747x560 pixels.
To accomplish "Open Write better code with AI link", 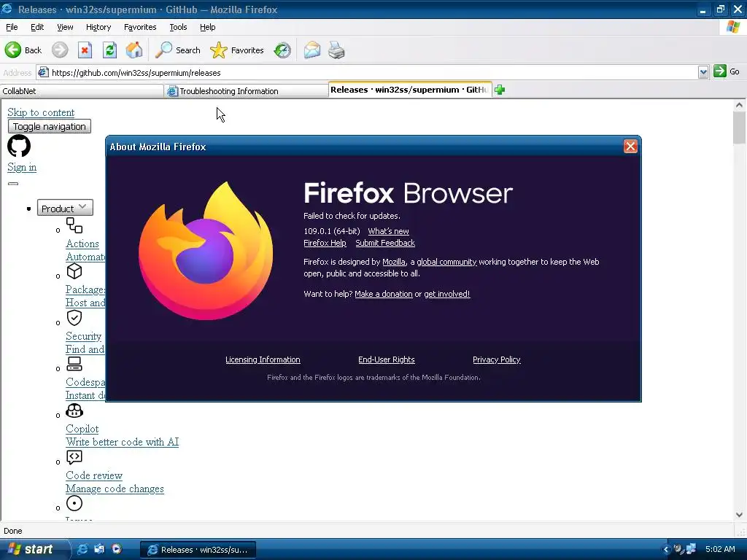I will coord(123,443).
